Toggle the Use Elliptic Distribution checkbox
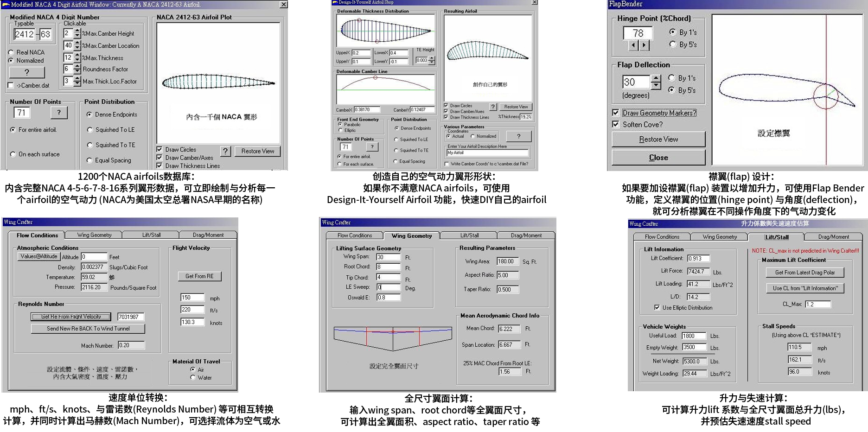This screenshot has height=432, width=868. [657, 307]
